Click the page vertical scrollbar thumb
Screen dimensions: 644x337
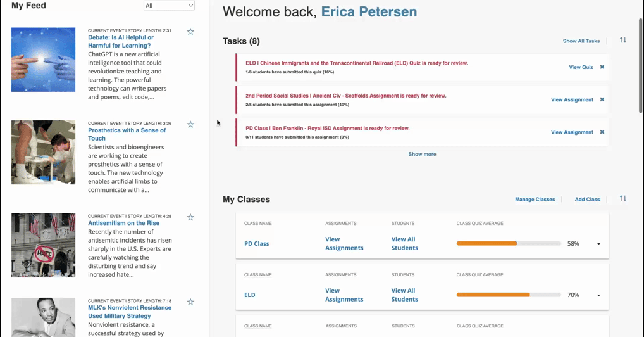point(641,65)
